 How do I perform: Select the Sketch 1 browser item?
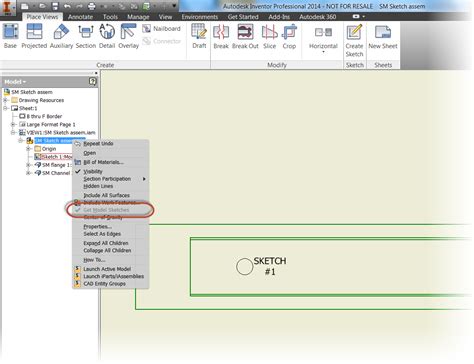click(x=53, y=157)
